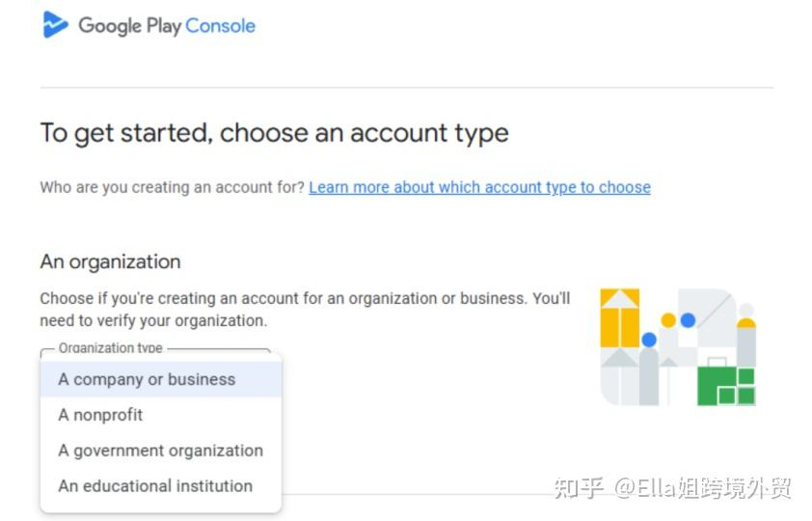Pick "A government organization" option
The width and height of the screenshot is (812, 521).
tap(160, 451)
